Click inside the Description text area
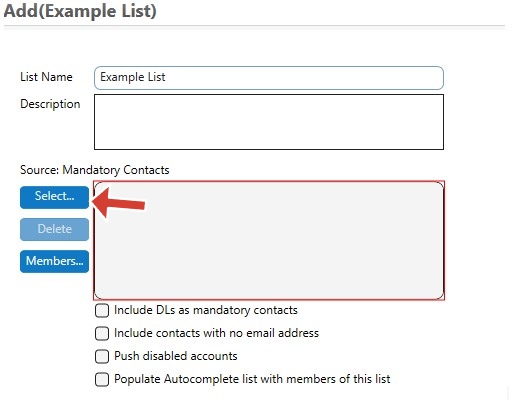521x400 pixels. point(269,122)
